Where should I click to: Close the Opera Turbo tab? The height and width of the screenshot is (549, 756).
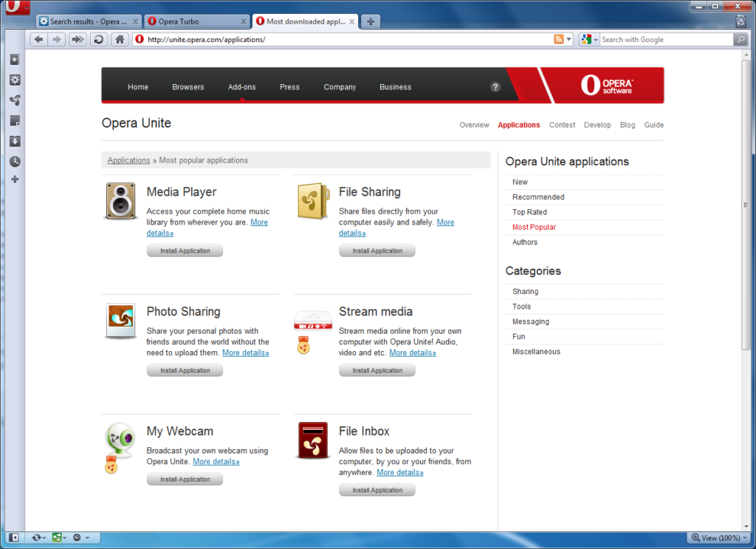[x=244, y=21]
